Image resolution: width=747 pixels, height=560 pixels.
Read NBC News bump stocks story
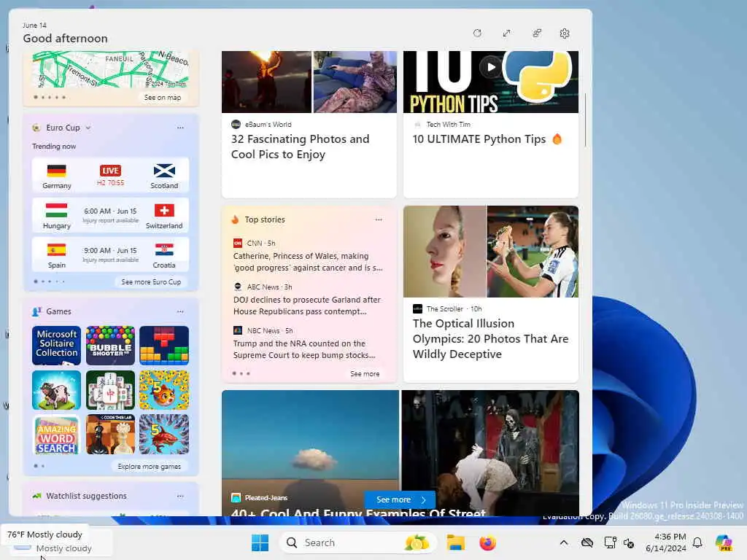pos(304,349)
